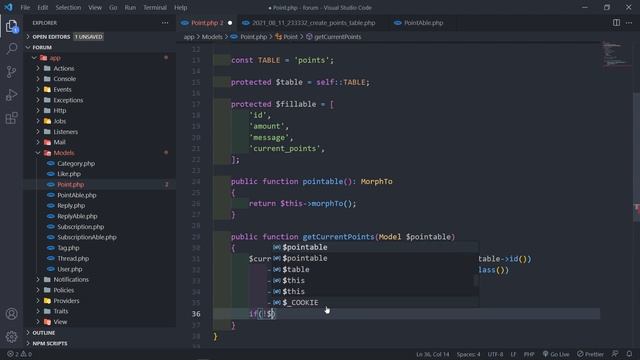
Task: Expand the Actions folder
Action: point(100,69)
